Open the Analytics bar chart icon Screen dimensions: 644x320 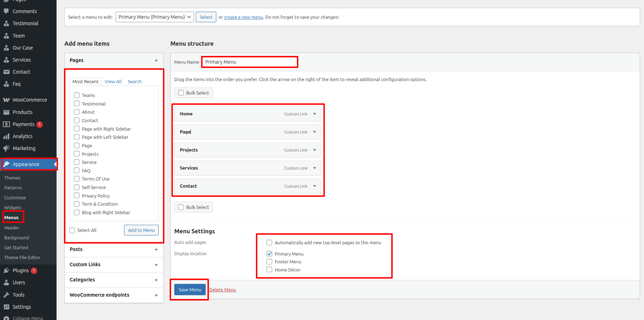(6, 136)
